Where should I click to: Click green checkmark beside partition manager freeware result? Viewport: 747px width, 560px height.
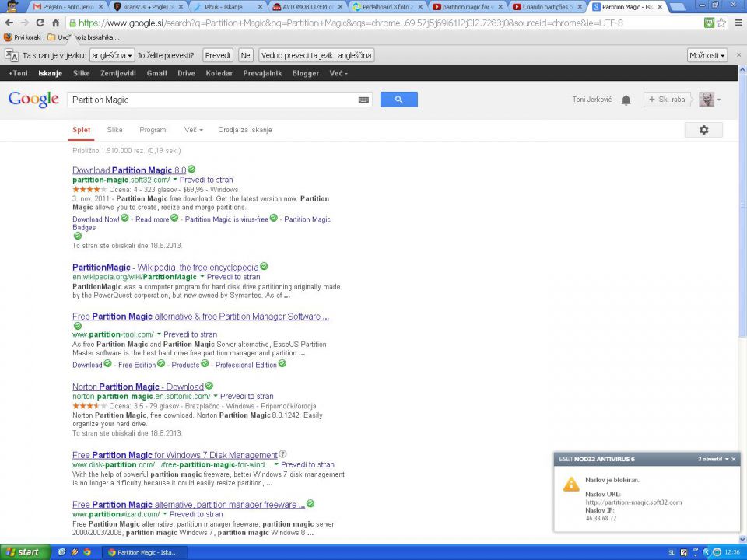(310, 503)
